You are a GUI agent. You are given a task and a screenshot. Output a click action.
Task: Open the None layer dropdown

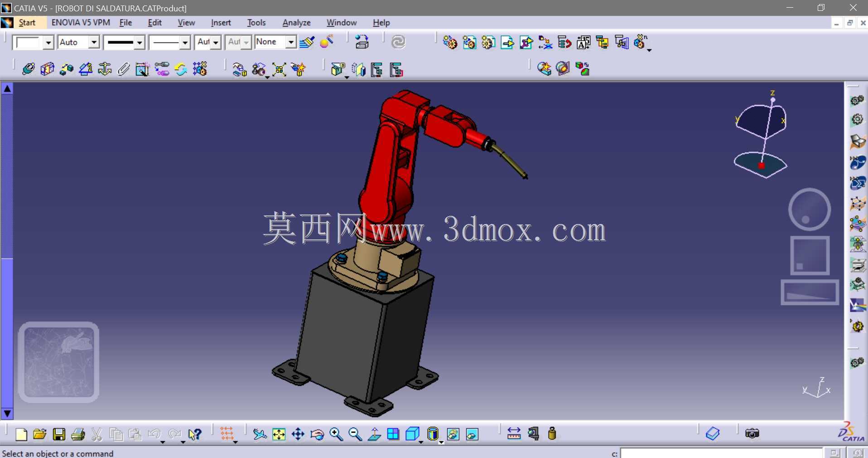(291, 43)
